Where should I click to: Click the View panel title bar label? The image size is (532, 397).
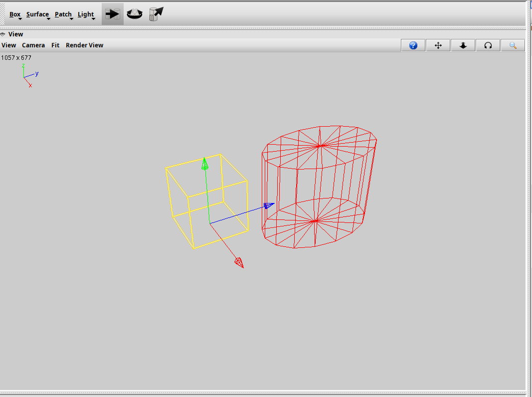click(x=15, y=34)
